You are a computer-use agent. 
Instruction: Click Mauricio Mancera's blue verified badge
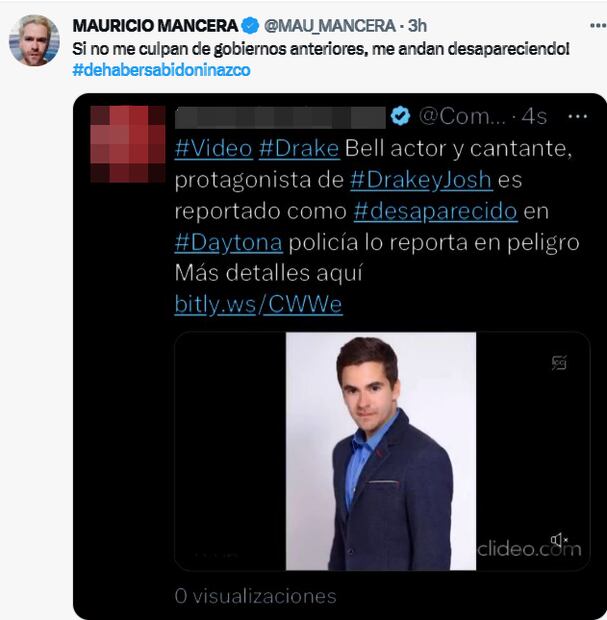coord(250,26)
